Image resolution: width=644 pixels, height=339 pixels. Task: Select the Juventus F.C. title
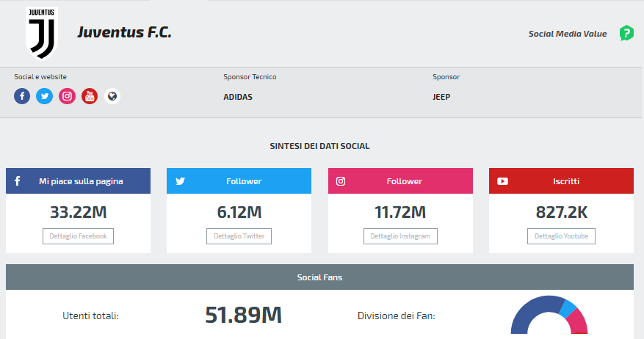[124, 32]
